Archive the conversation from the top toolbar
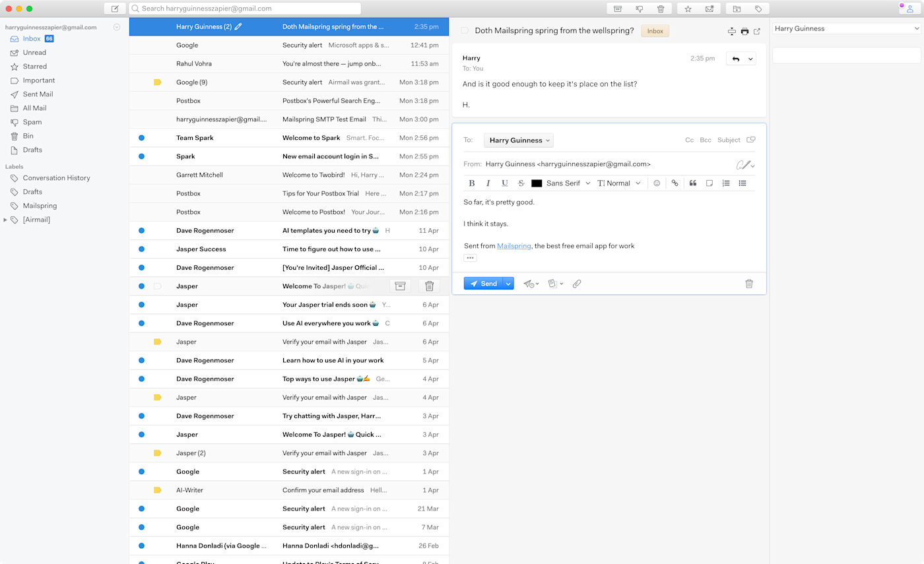924x564 pixels. pos(618,9)
